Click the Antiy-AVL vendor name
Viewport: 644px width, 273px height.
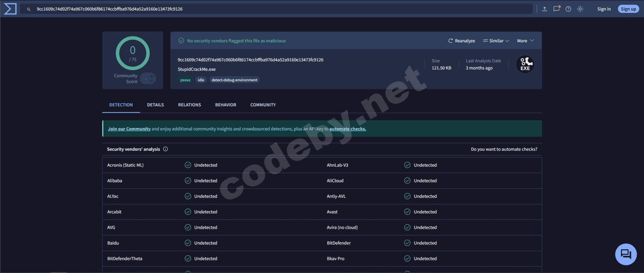click(336, 196)
